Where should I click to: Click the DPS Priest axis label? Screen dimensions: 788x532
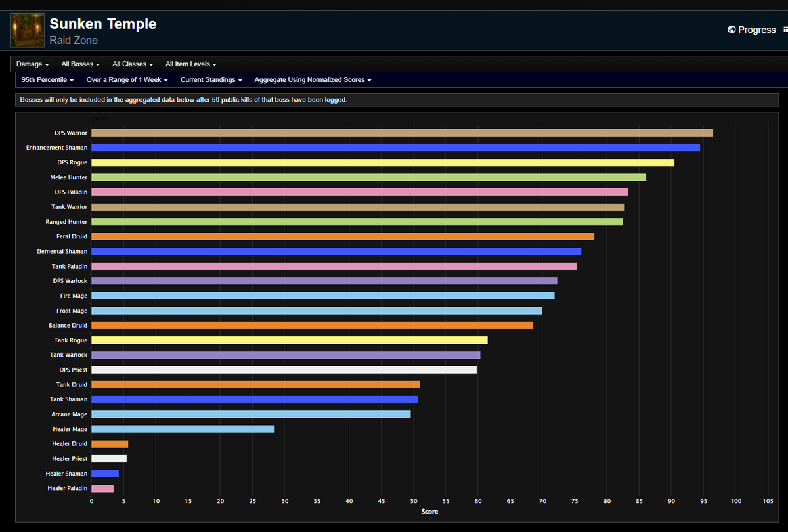point(74,370)
